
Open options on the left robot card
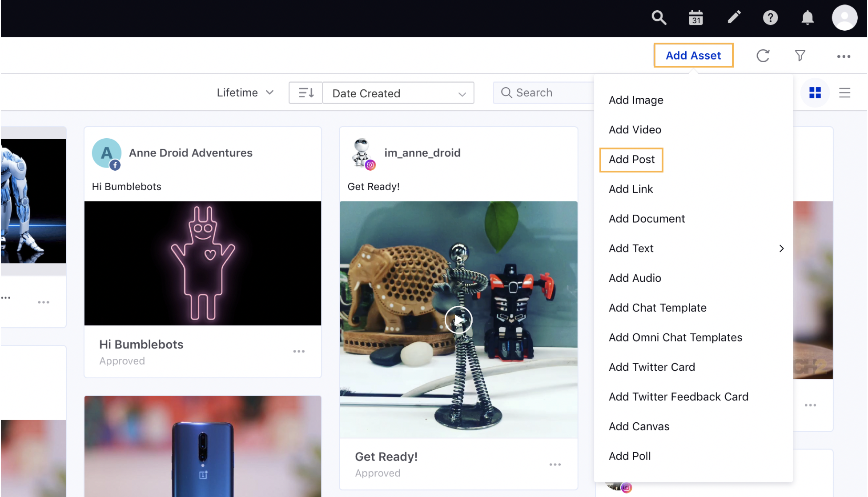[x=44, y=302]
